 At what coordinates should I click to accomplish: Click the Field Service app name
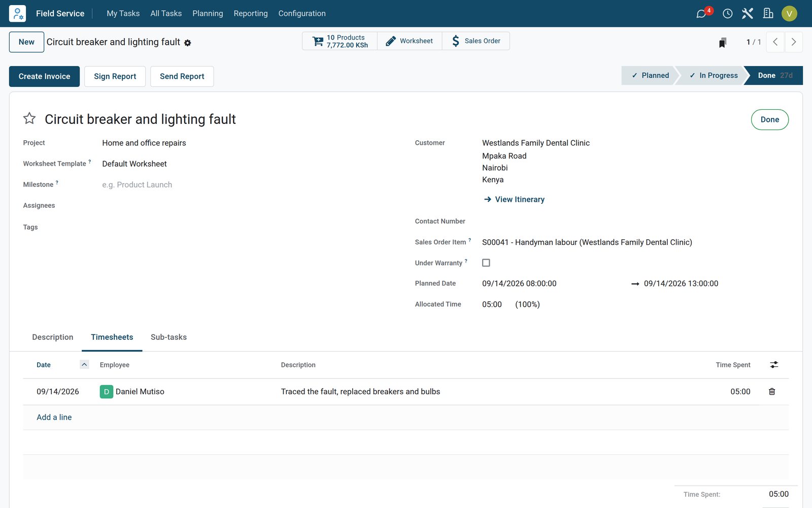click(x=60, y=13)
